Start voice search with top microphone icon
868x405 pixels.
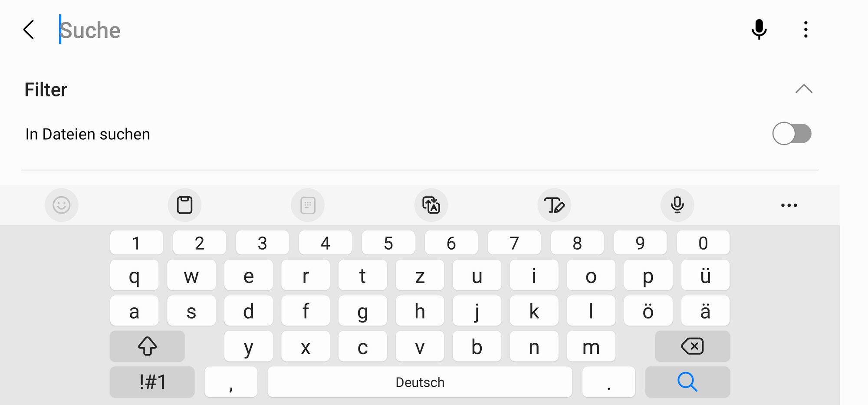[759, 30]
